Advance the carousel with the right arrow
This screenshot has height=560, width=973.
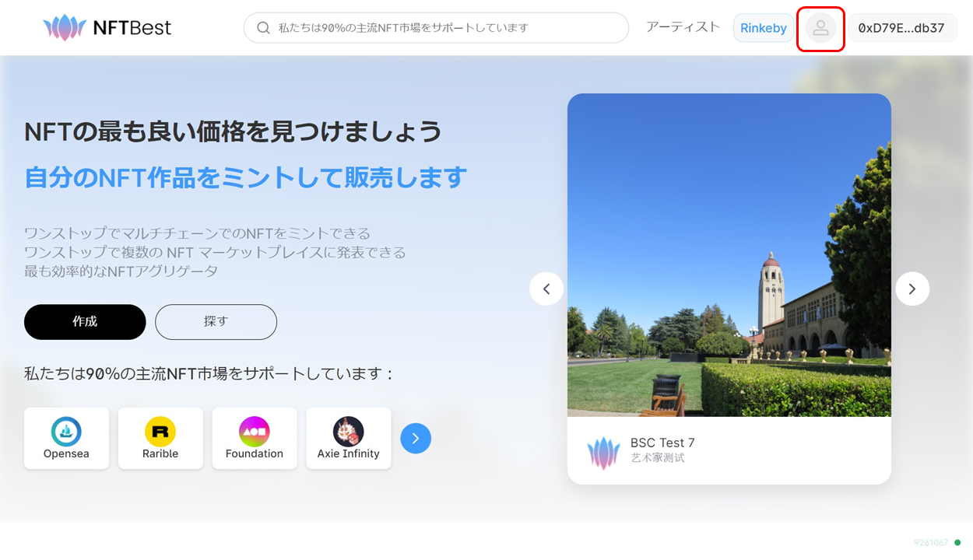pos(912,289)
